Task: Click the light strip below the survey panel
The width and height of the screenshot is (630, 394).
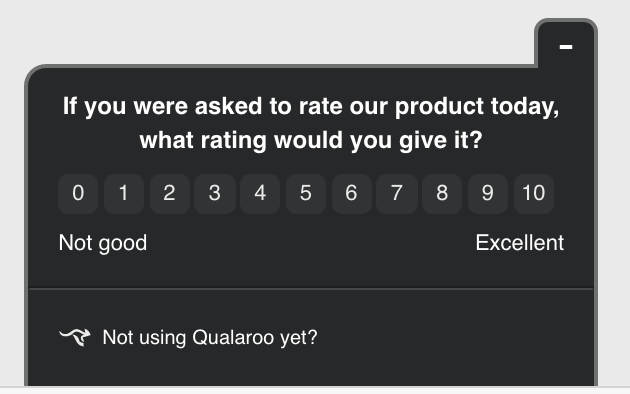Action: [x=315, y=390]
